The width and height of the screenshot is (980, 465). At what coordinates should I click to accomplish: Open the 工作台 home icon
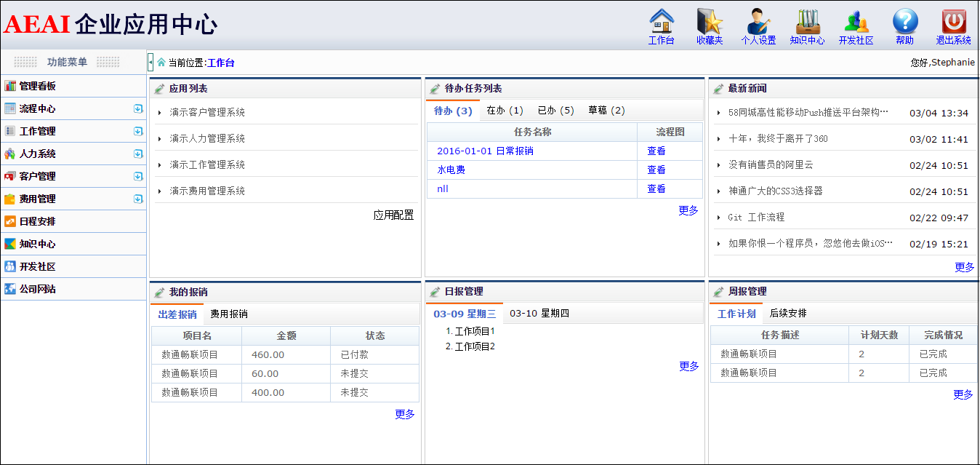[x=661, y=22]
